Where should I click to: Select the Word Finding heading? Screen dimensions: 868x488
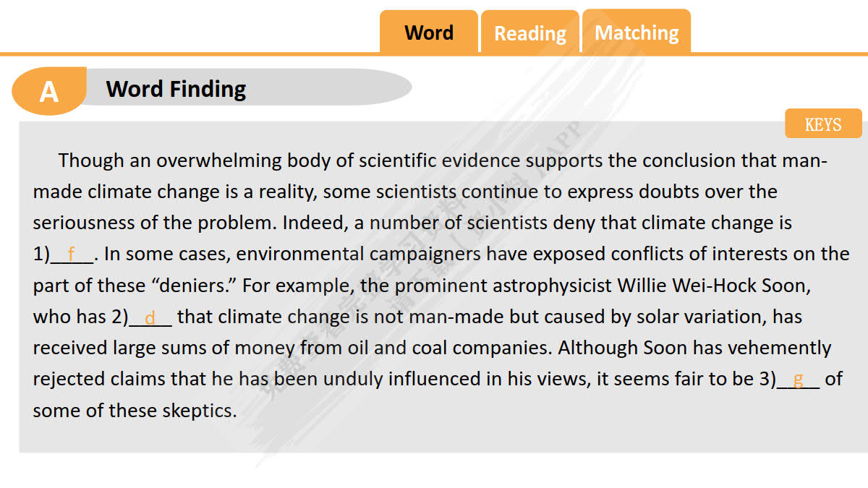tap(176, 89)
